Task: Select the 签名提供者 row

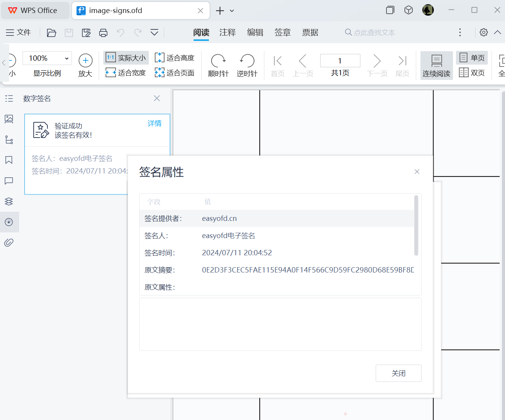Action: point(277,218)
